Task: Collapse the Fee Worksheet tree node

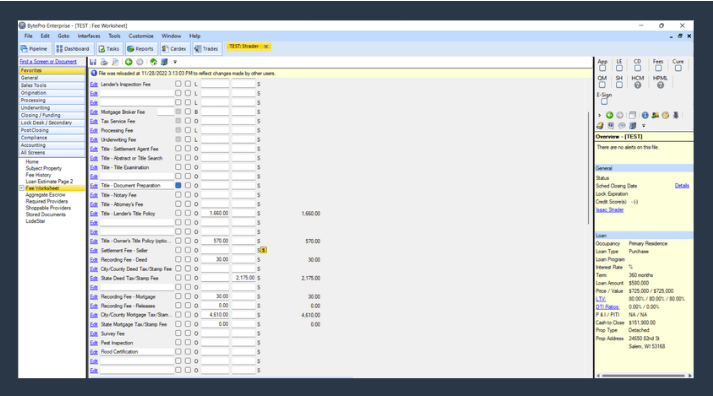Action: [x=21, y=188]
